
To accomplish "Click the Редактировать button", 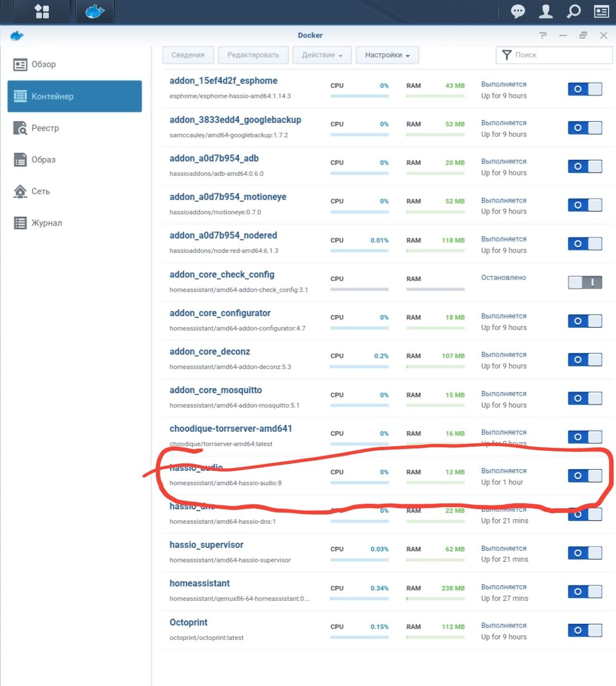I will [x=253, y=55].
